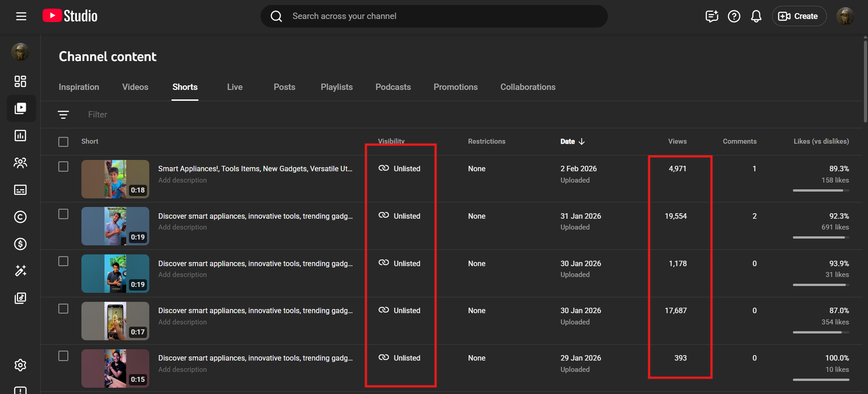Open visibility options for the 4,971 views short
Screen dimensions: 868x394
pyautogui.click(x=400, y=169)
